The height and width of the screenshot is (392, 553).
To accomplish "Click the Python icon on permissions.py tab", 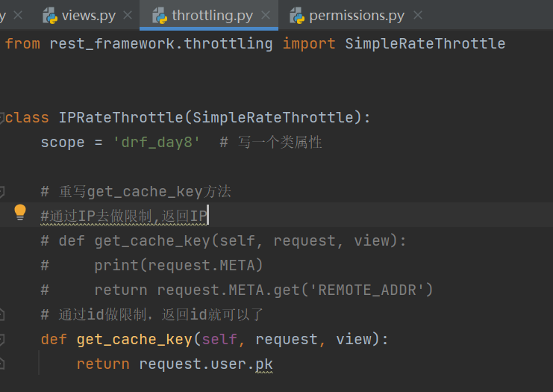I will pos(297,15).
